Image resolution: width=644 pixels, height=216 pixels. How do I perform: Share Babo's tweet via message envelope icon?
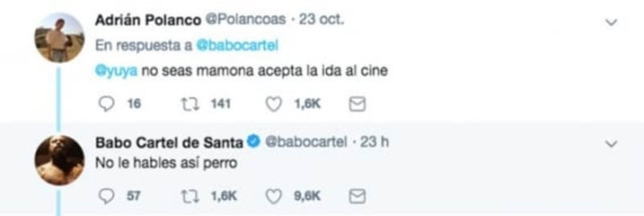coord(357,196)
